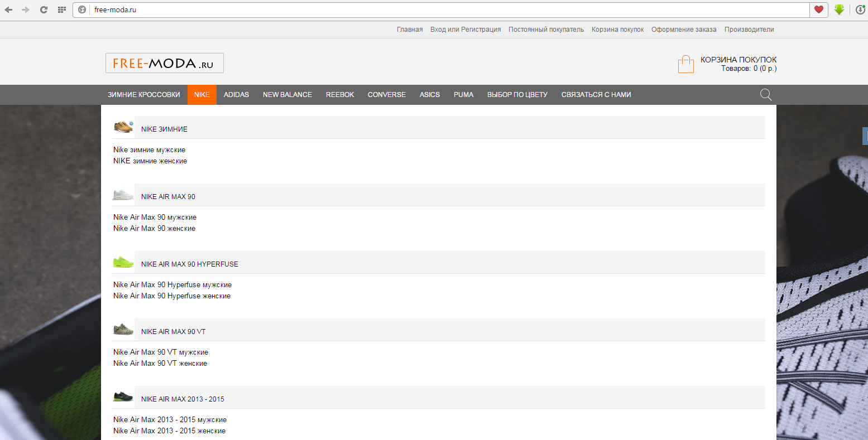
Task: Go back with the browser back arrow
Action: [9, 9]
